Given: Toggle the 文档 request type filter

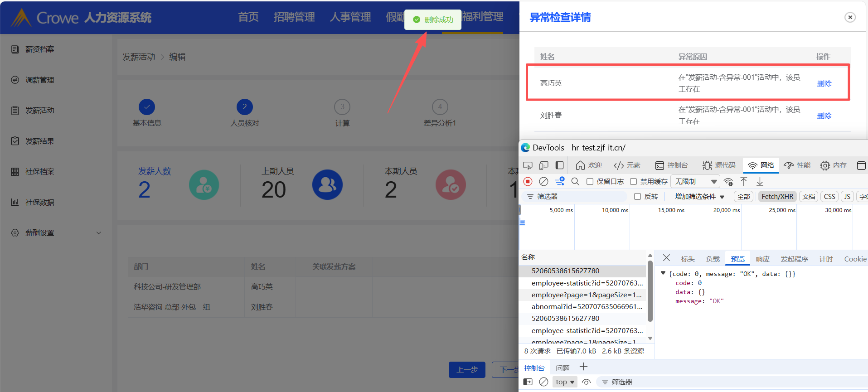Looking at the screenshot, I should point(809,197).
